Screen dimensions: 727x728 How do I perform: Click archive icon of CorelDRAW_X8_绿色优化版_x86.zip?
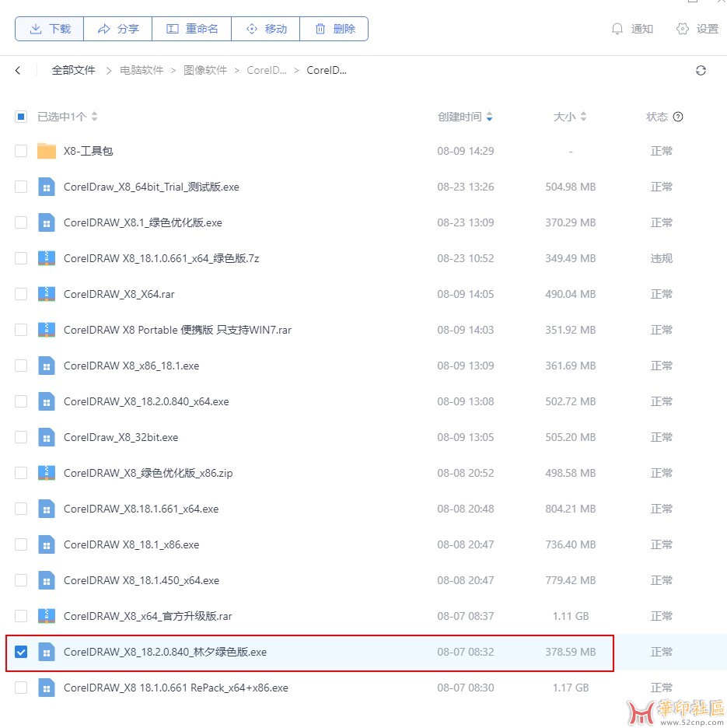pos(47,473)
